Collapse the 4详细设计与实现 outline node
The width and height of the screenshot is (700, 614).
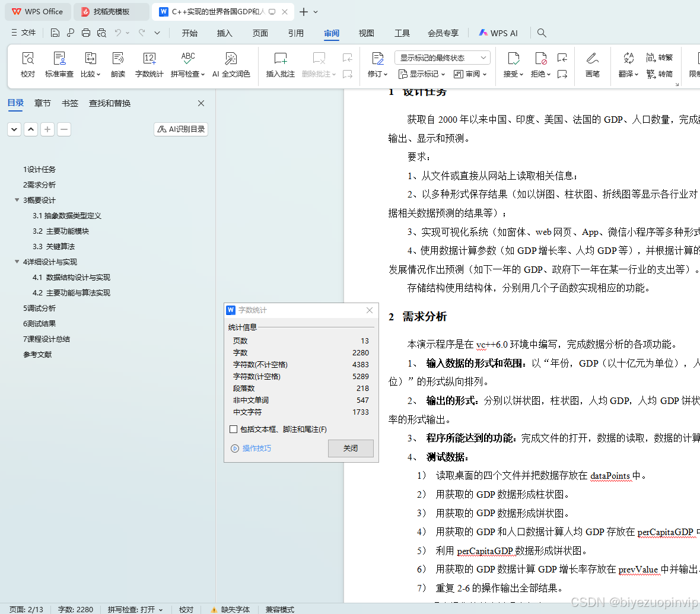17,262
